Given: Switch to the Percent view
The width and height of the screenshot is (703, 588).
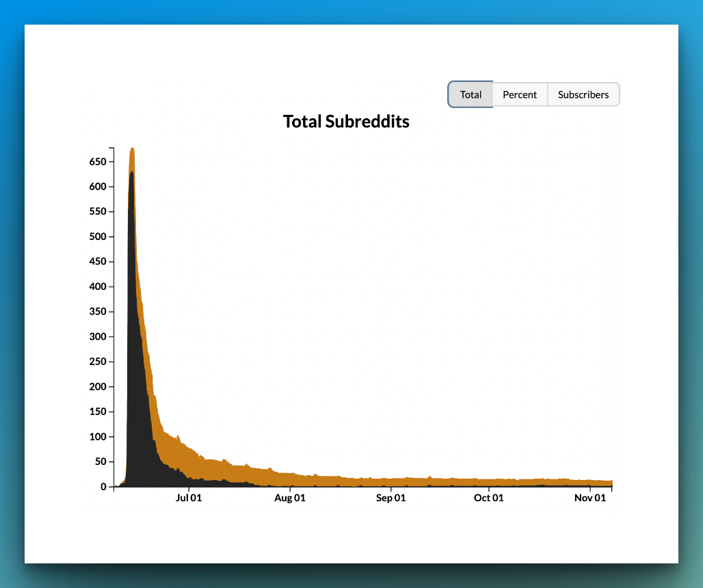Looking at the screenshot, I should (x=520, y=94).
